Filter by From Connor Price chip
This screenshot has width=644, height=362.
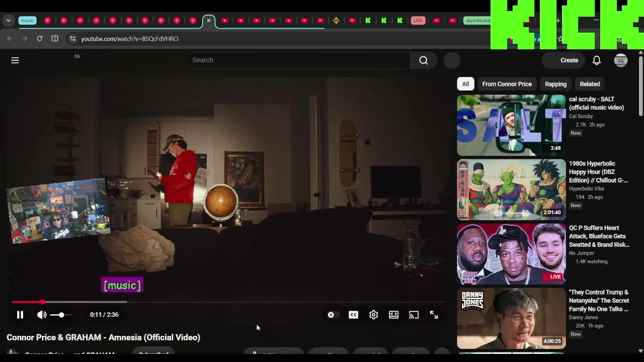[507, 84]
